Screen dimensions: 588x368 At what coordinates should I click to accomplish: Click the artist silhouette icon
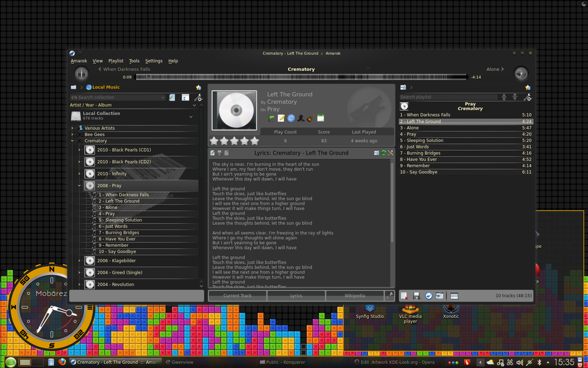click(300, 118)
